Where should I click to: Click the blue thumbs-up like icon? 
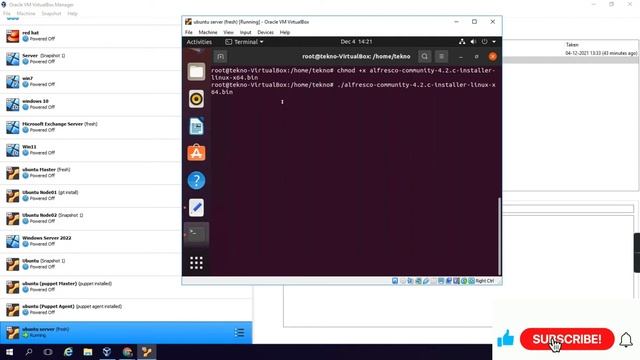[x=505, y=338]
